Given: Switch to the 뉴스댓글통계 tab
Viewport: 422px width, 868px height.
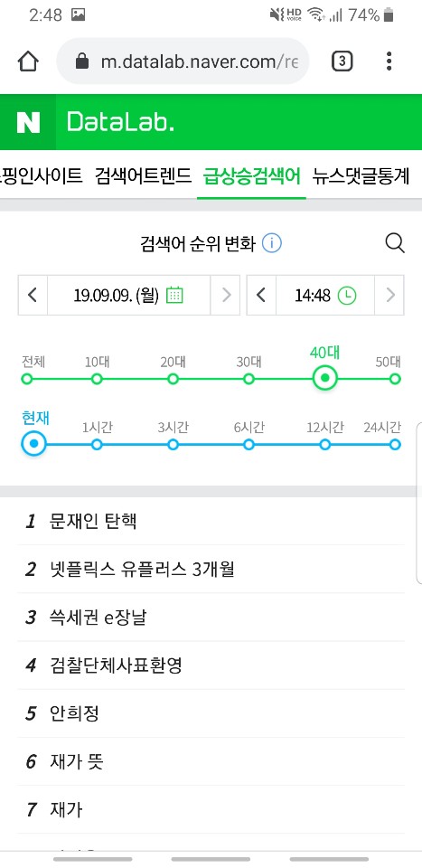Looking at the screenshot, I should 361,176.
